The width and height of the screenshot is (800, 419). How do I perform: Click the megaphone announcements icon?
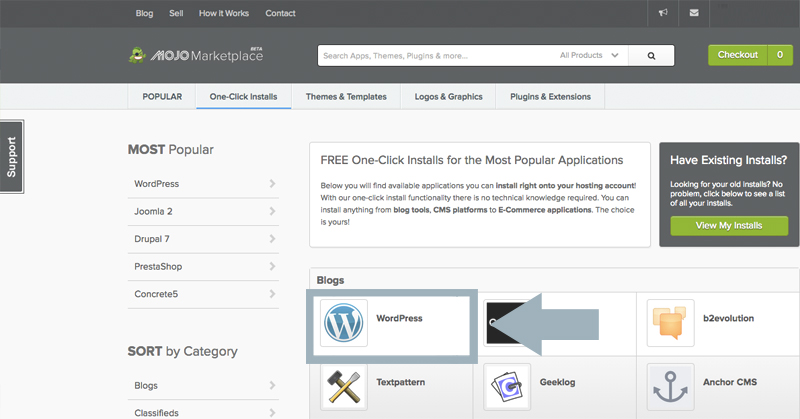[x=663, y=13]
